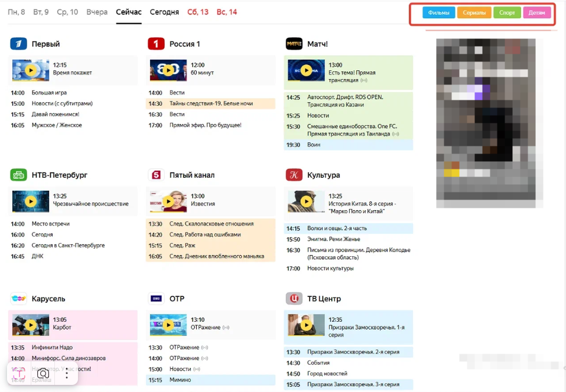Open the 19:30 Воин listing

(349, 145)
